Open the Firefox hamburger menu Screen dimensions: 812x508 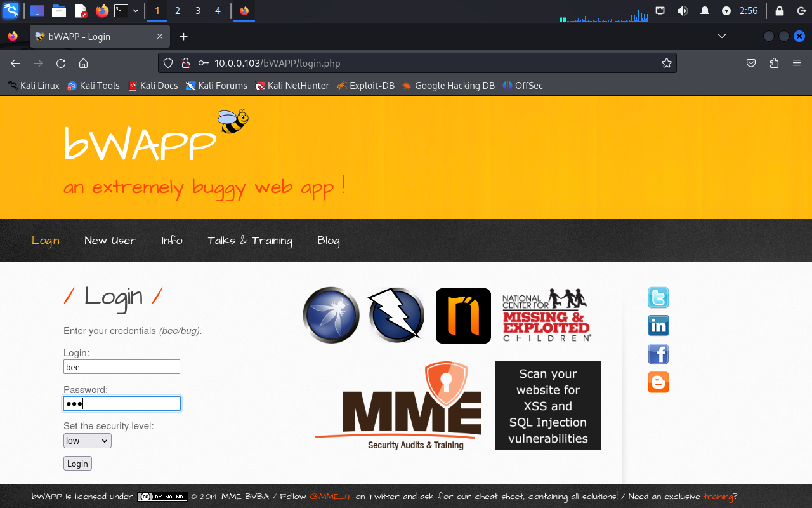pyautogui.click(x=797, y=63)
